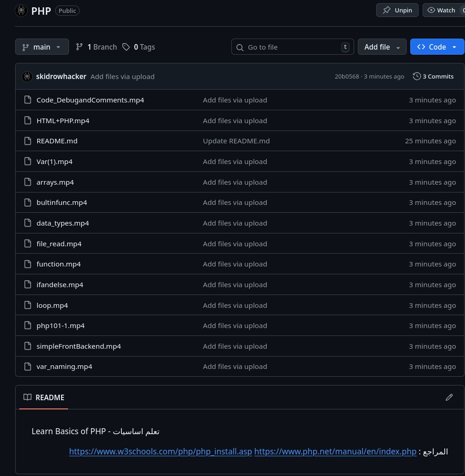Open the w3schools PHP install link
Screen dimensions: 465x476
tap(160, 451)
